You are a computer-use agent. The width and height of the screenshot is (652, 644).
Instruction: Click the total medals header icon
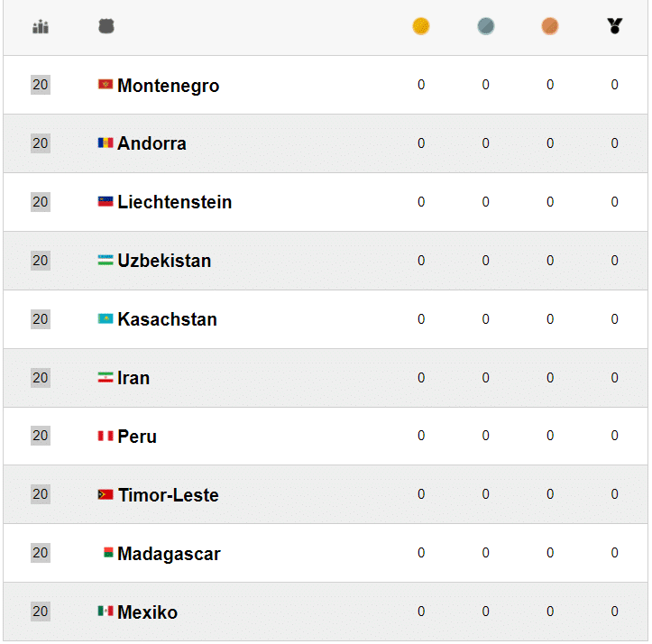point(615,27)
